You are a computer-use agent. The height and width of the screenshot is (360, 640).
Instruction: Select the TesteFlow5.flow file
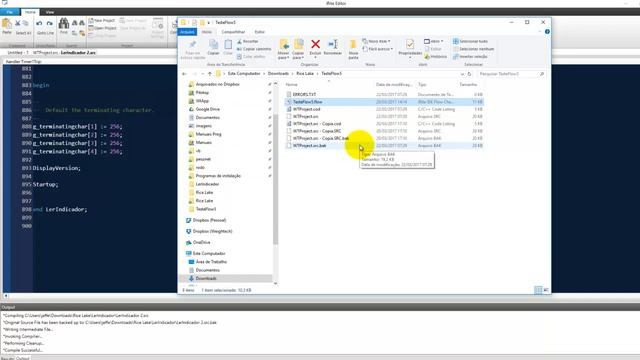(x=384, y=102)
